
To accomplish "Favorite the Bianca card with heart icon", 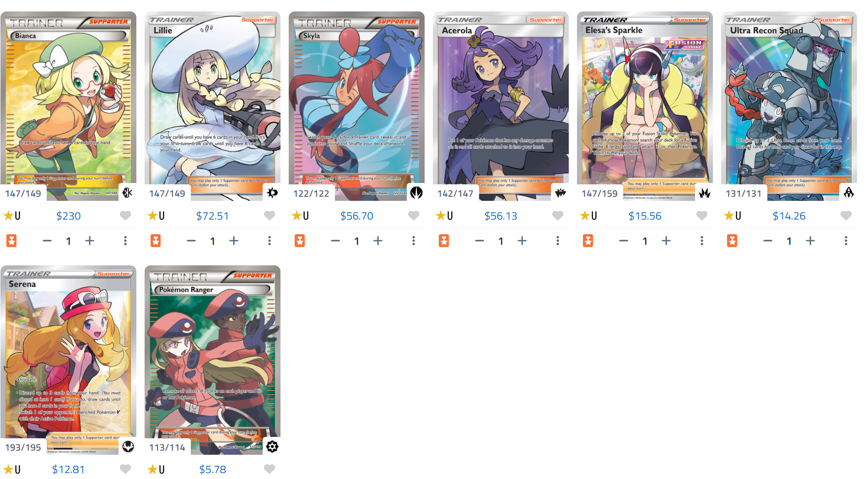I will 125,215.
